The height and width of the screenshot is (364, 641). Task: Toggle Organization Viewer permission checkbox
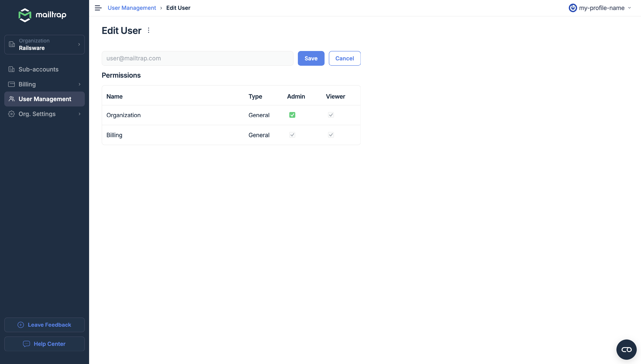coord(331,115)
